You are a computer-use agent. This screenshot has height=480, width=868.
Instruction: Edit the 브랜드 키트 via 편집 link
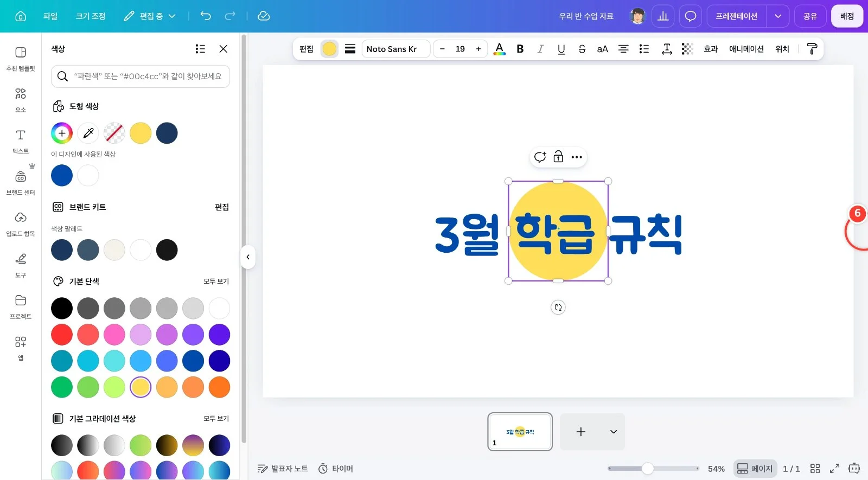[x=222, y=207]
